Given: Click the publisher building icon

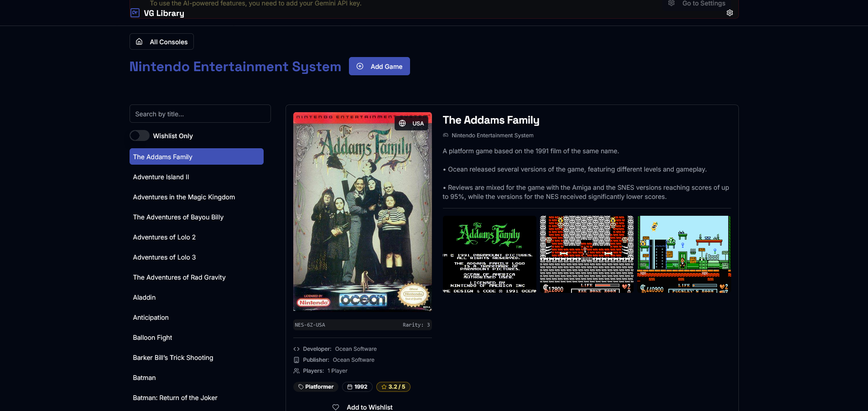Looking at the screenshot, I should pyautogui.click(x=296, y=360).
